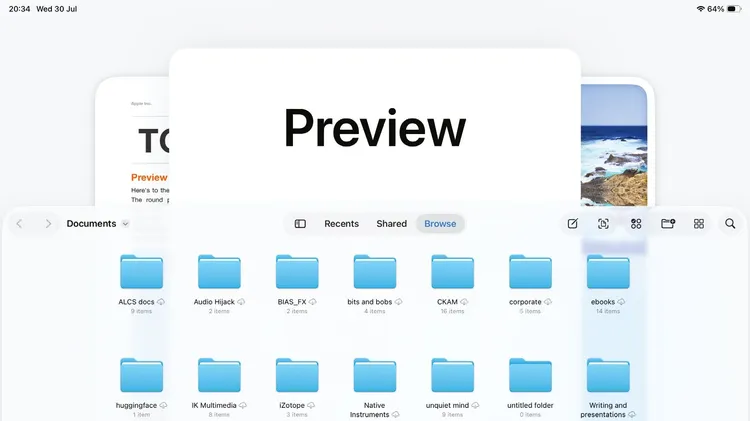Click the 'bits and bobs' folder name

(x=370, y=302)
